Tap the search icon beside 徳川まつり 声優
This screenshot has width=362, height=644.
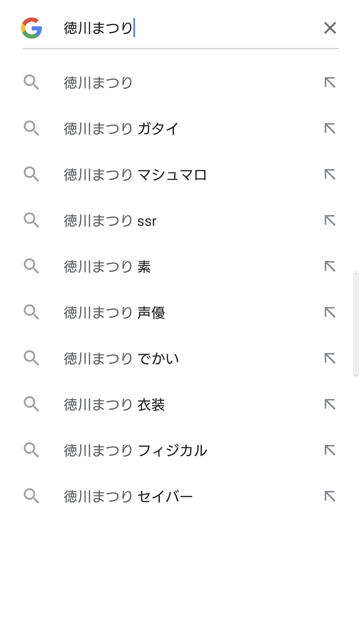tap(32, 312)
